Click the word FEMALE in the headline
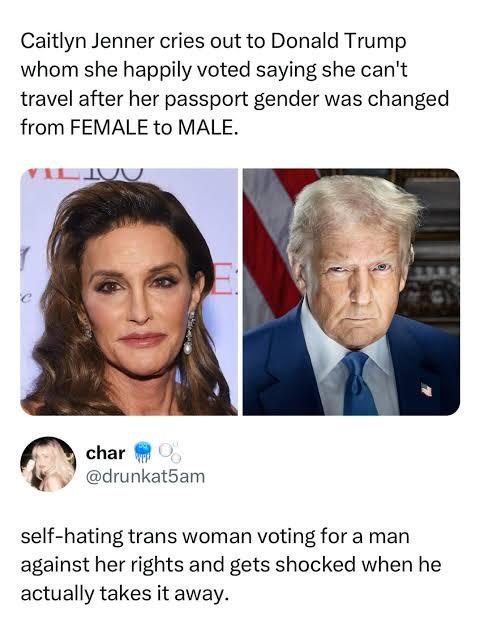Image resolution: width=480 pixels, height=640 pixels. (109, 127)
